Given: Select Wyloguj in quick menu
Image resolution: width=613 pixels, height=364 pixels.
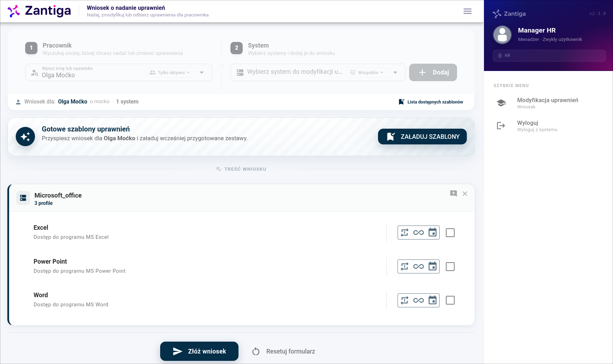Looking at the screenshot, I should pos(548,126).
